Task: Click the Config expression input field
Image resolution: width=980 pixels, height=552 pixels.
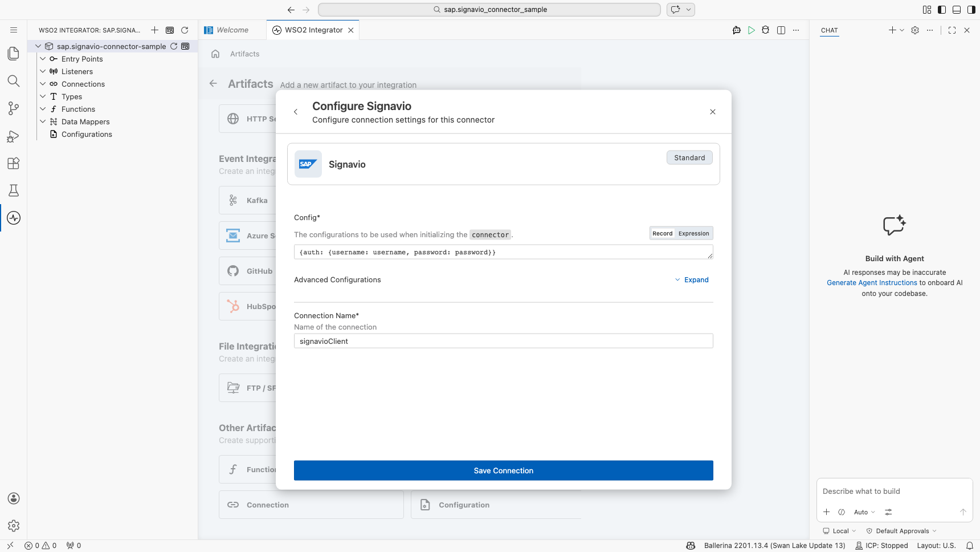Action: pyautogui.click(x=504, y=252)
